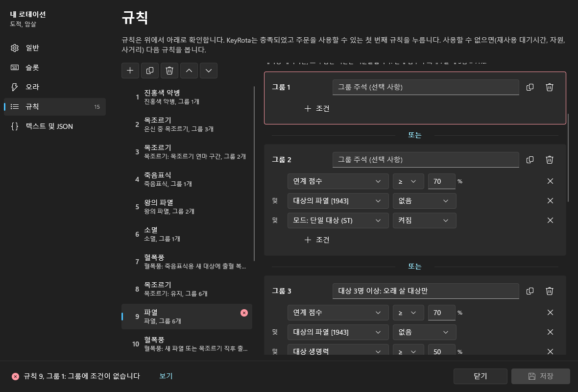Select rule 3 목조르기 연마 구간
Screen dimensions: 578x392
[187, 151]
